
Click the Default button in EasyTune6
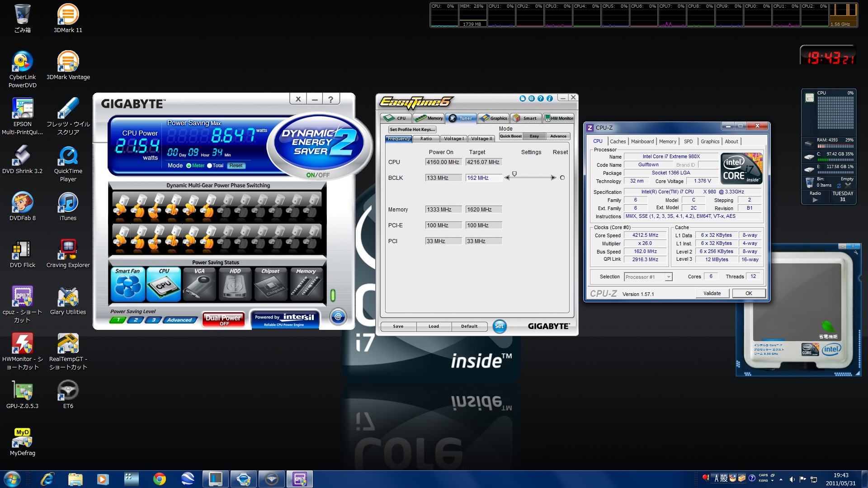469,326
